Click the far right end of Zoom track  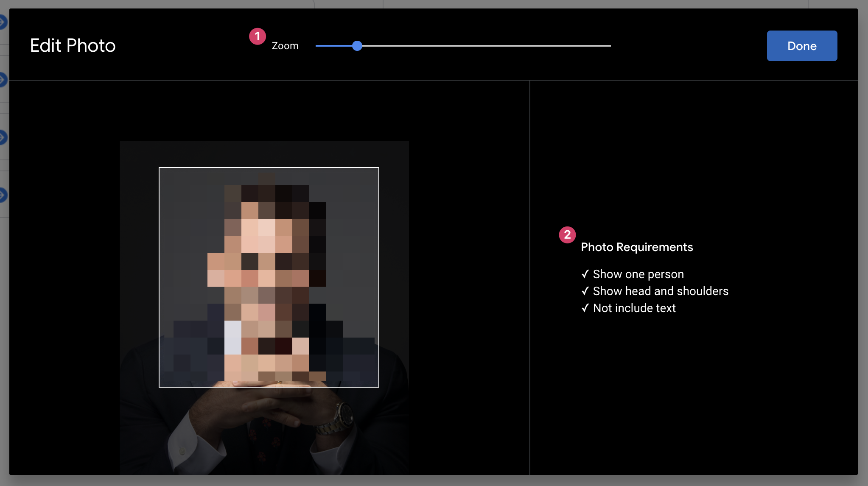(609, 46)
